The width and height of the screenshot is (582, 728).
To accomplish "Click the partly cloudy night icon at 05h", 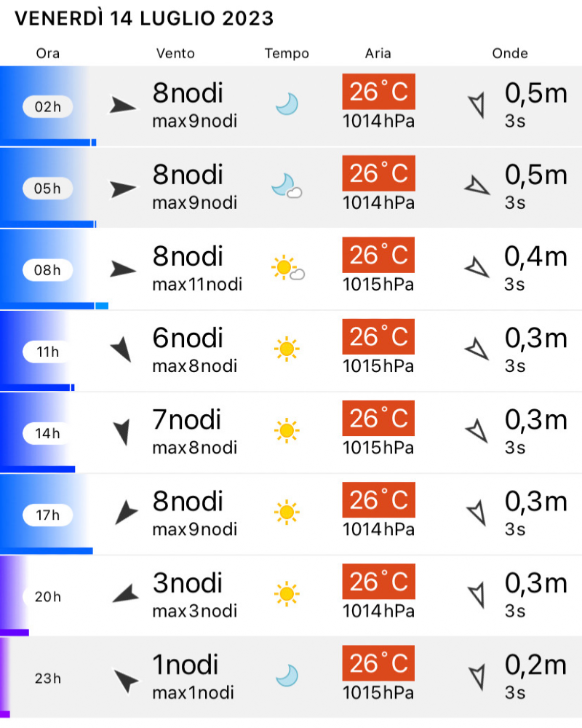I will click(x=286, y=186).
